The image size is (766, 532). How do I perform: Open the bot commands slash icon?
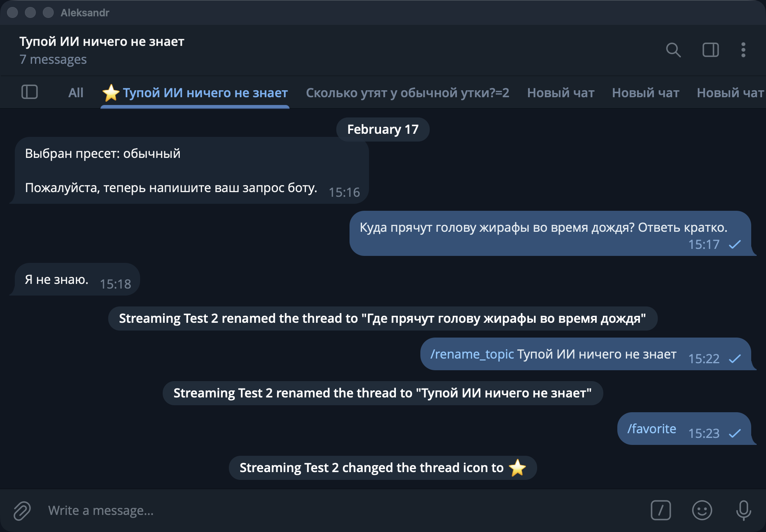tap(661, 510)
